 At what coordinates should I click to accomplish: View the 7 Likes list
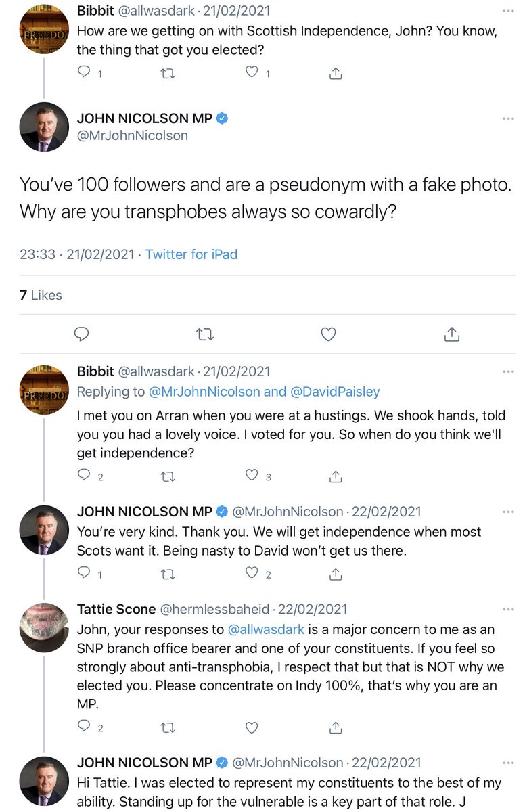41,295
